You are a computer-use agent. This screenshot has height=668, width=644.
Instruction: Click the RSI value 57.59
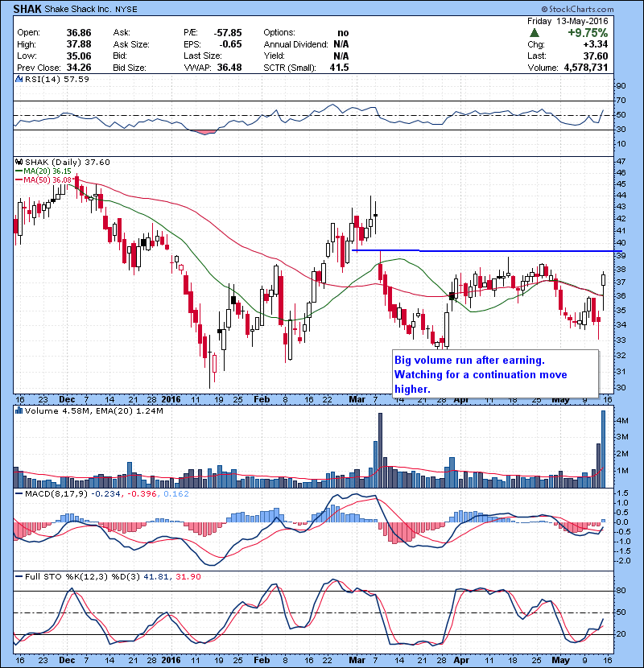coord(78,79)
